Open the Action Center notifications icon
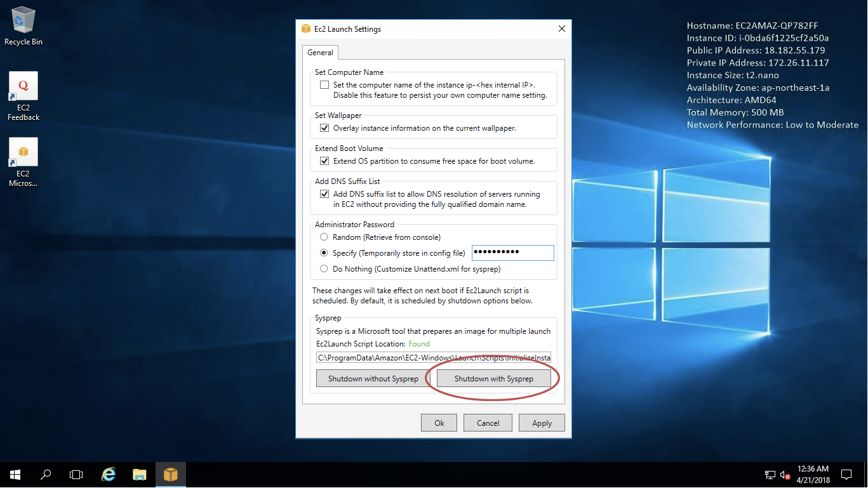The width and height of the screenshot is (868, 488). click(846, 475)
